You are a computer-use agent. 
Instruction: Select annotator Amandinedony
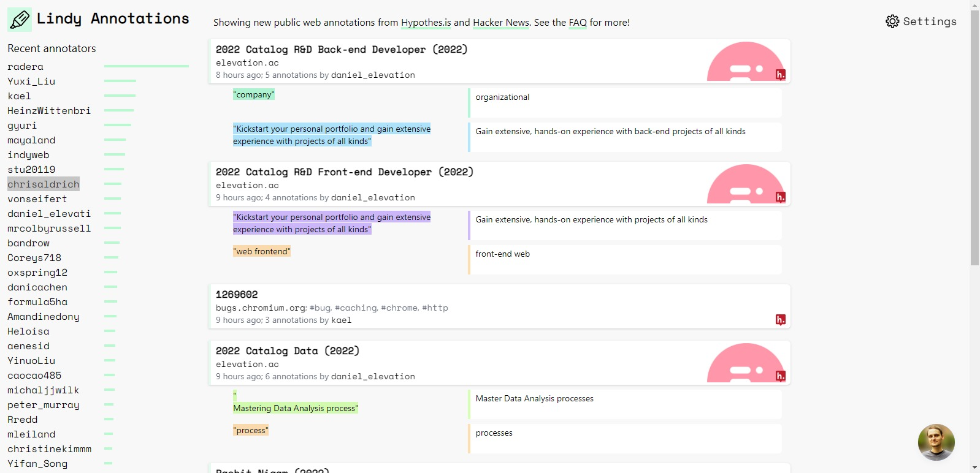pos(44,317)
